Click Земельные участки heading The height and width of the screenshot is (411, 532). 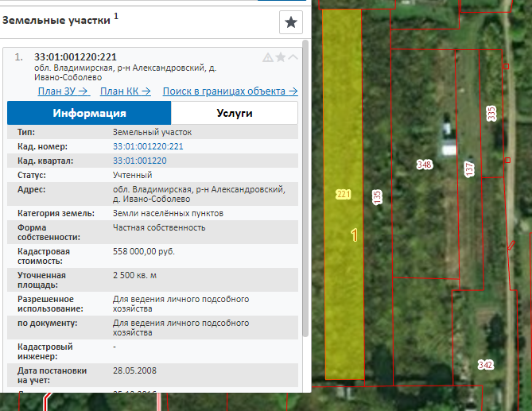click(56, 21)
